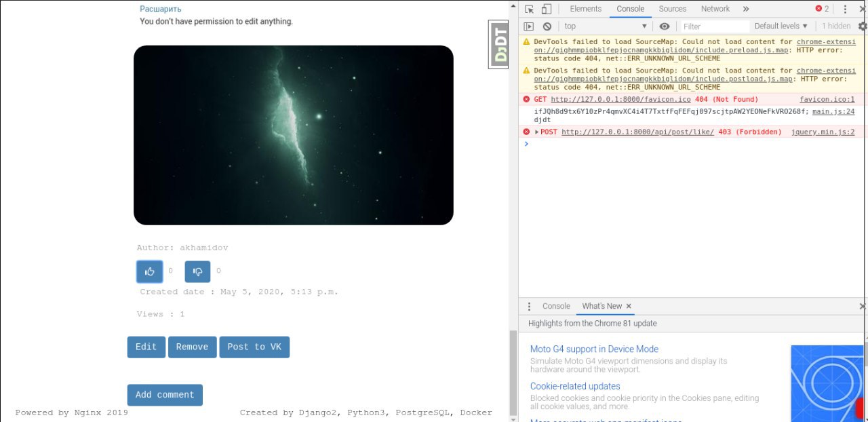Click the 1 hidden messages label
Viewport: 868px width, 422px height.
[x=835, y=26]
